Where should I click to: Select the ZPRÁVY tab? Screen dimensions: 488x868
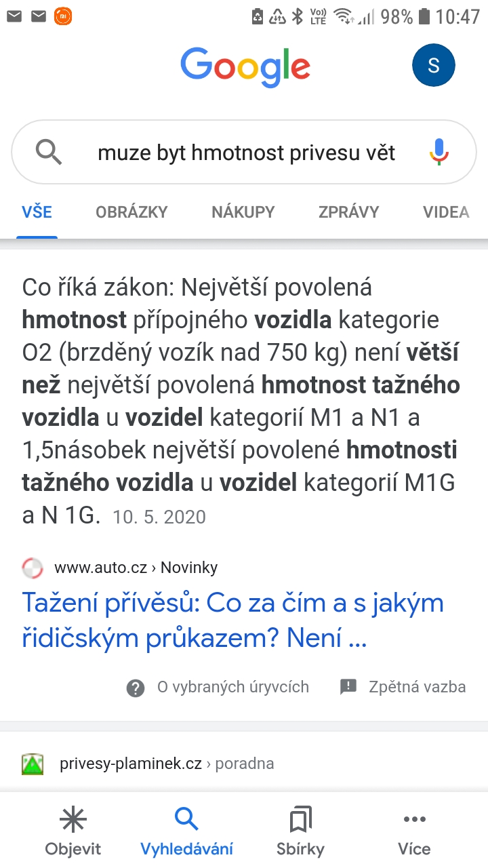tap(348, 212)
